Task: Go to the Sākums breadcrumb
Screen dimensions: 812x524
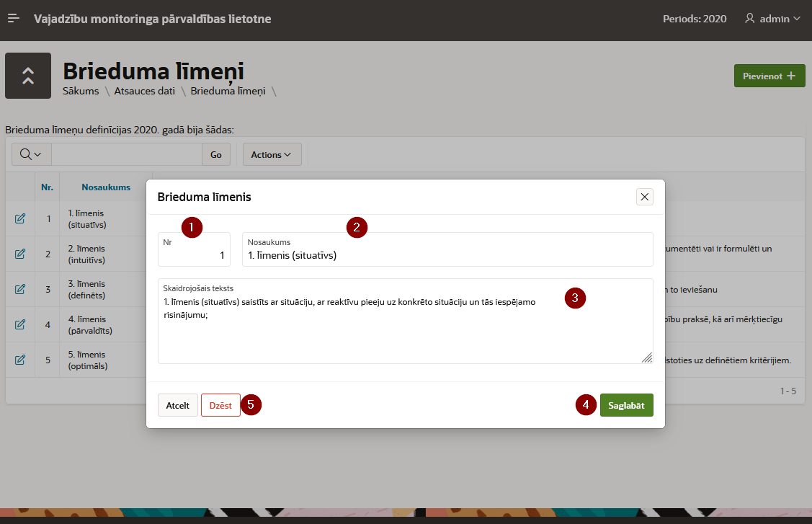Action: (81, 92)
